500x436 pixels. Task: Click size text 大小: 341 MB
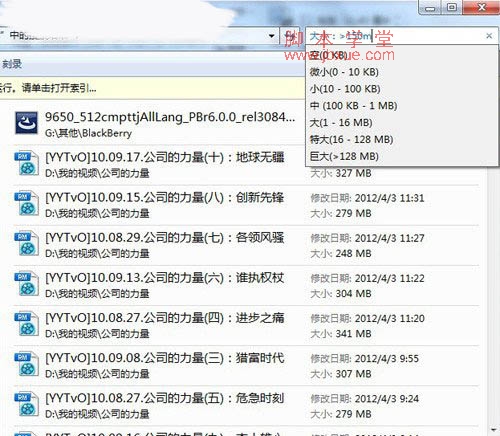pyautogui.click(x=341, y=334)
